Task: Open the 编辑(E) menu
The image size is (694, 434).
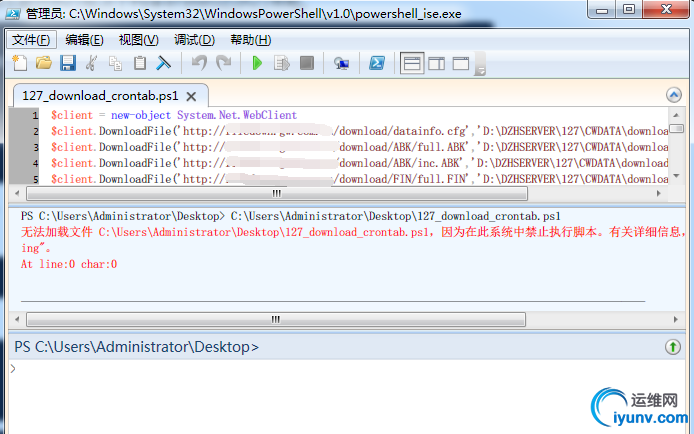Action: (x=84, y=40)
